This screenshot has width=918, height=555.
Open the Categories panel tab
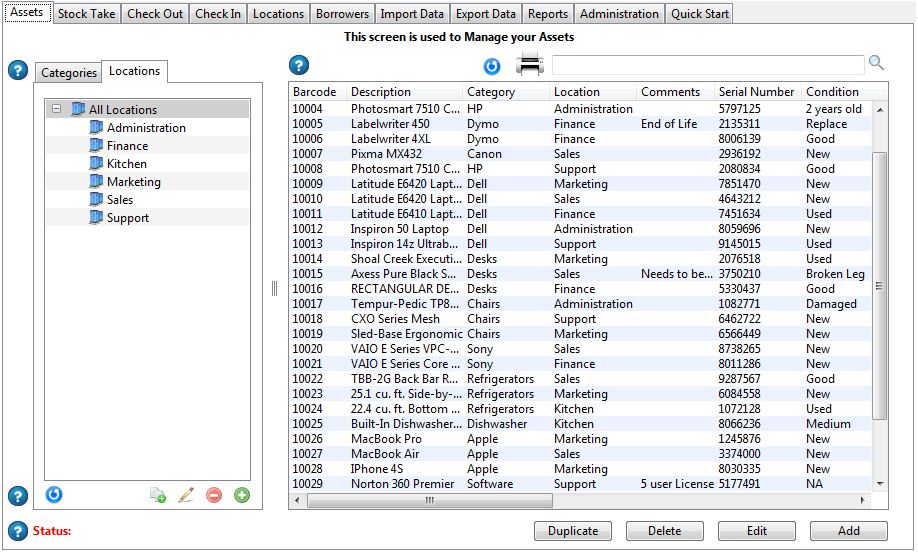click(69, 73)
